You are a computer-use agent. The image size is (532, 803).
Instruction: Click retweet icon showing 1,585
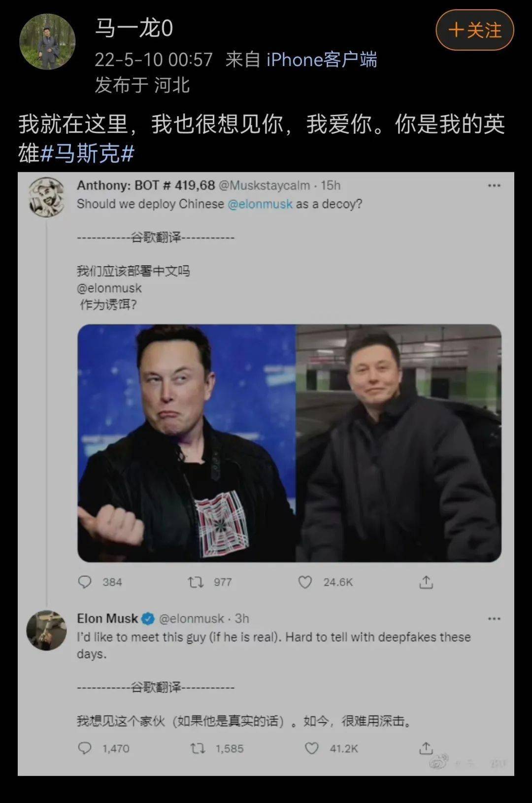click(198, 748)
